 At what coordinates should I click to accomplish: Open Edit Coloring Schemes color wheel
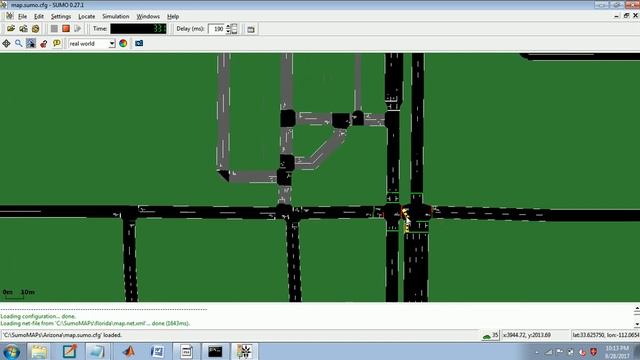pyautogui.click(x=123, y=43)
